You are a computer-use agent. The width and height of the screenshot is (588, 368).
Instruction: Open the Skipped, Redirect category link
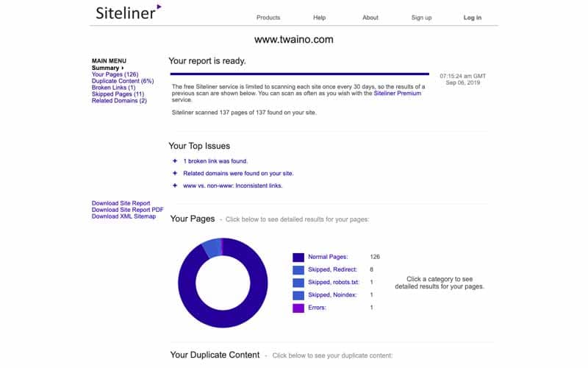coord(332,269)
